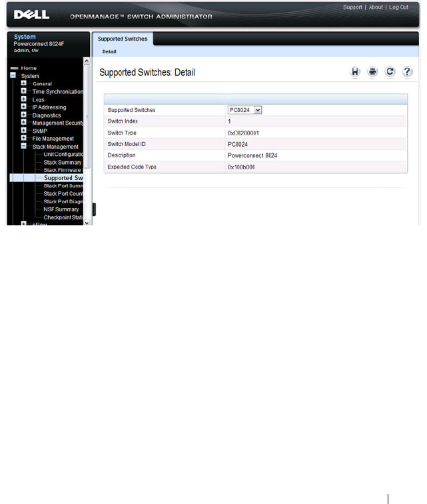Screen dimensions: 427x504
Task: Open Stack Firmware tree item
Action: point(63,170)
